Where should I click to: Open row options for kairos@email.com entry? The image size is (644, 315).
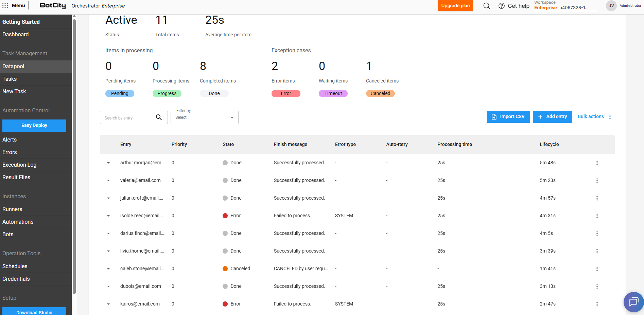tap(597, 304)
